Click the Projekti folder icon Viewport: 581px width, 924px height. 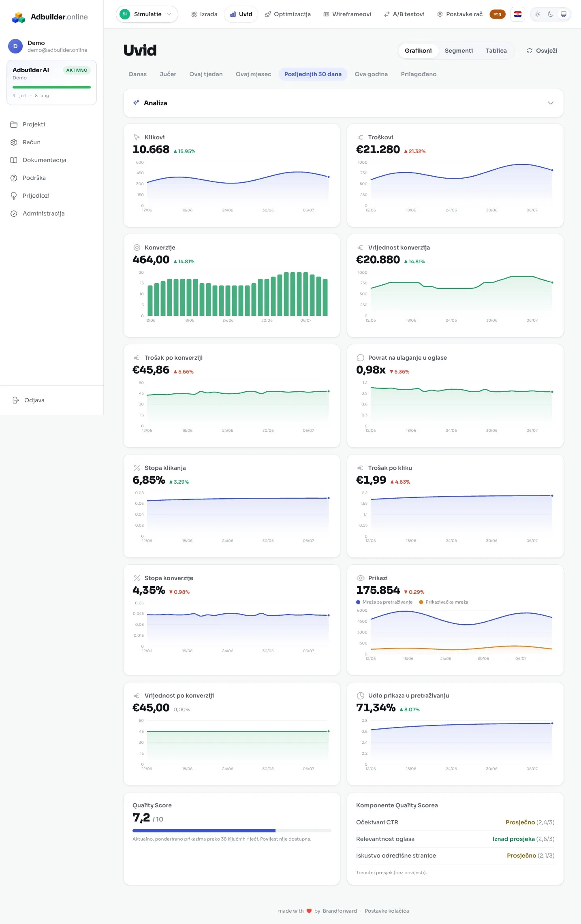pyautogui.click(x=14, y=124)
